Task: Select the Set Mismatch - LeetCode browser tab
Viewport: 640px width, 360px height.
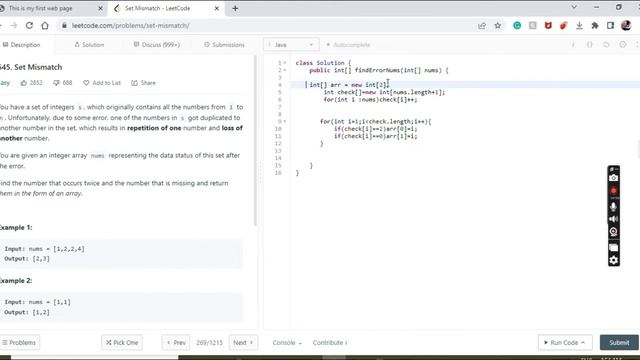Action: tap(157, 8)
